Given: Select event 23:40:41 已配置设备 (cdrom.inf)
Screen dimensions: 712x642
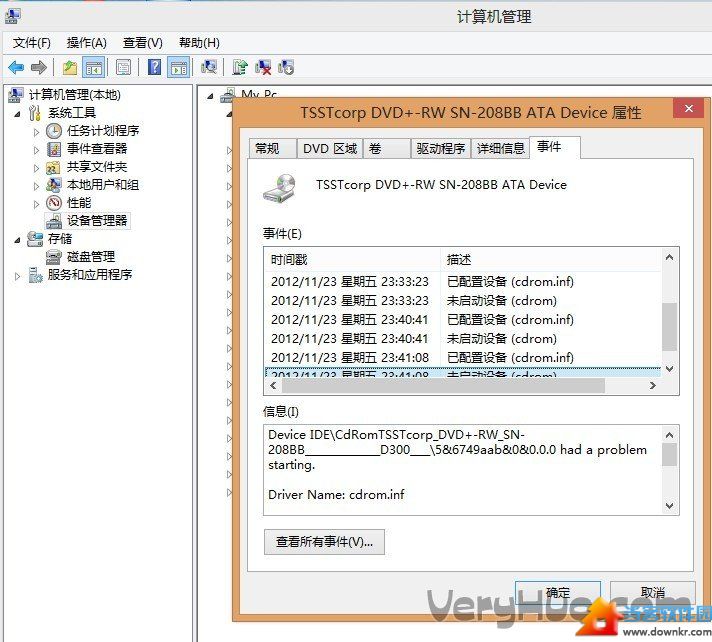Looking at the screenshot, I should pyautogui.click(x=463, y=320).
